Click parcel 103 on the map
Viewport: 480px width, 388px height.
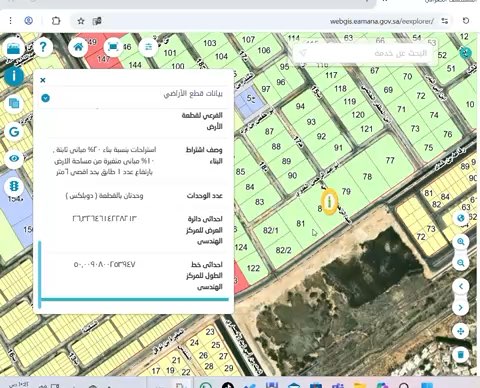point(210,43)
